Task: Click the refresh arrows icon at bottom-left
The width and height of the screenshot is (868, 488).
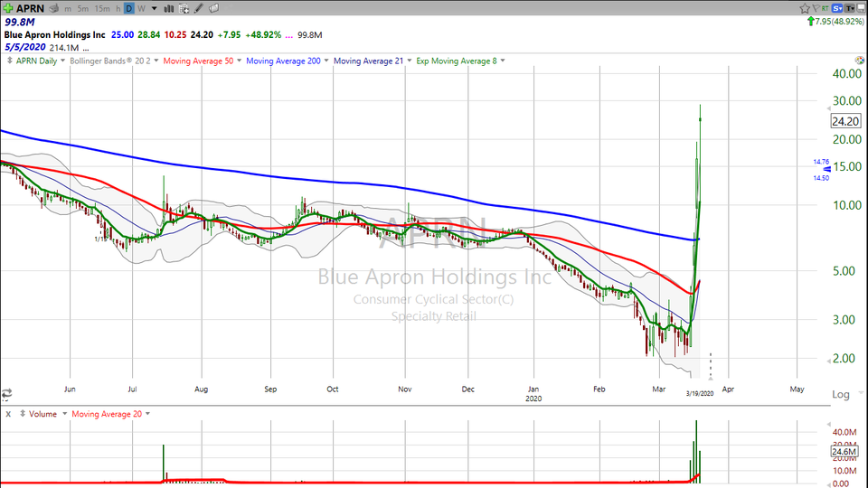Action: click(6, 394)
